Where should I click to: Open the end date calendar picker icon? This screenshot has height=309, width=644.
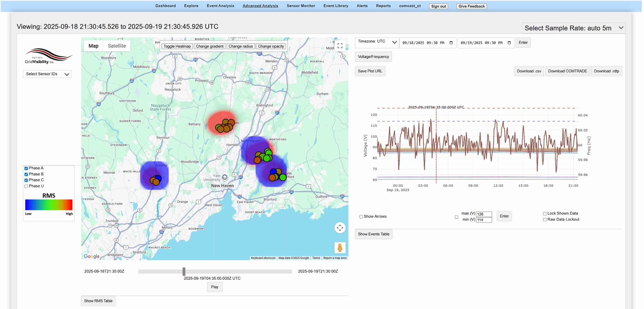click(509, 43)
